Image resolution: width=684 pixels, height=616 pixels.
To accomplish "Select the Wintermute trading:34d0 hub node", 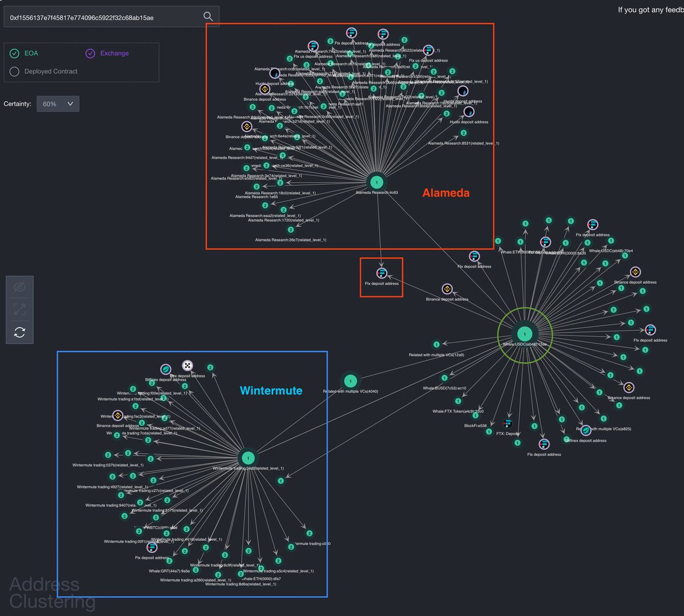I will click(x=248, y=458).
